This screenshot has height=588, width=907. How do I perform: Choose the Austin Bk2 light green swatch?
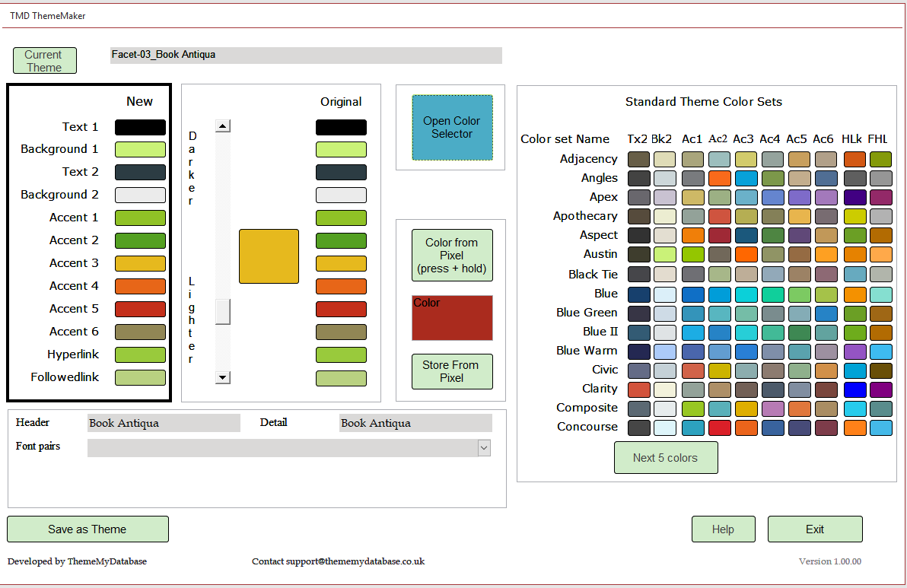[x=664, y=254]
